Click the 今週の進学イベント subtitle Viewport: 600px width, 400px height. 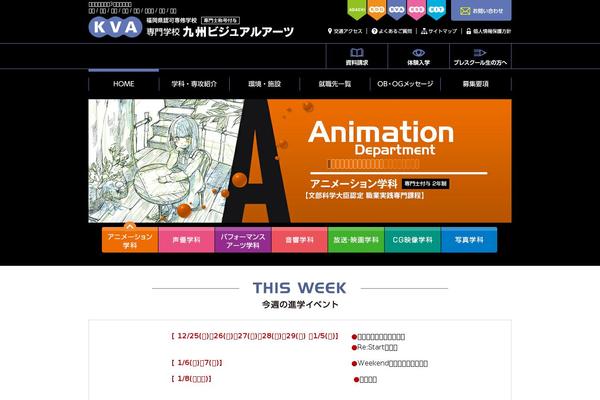point(300,305)
